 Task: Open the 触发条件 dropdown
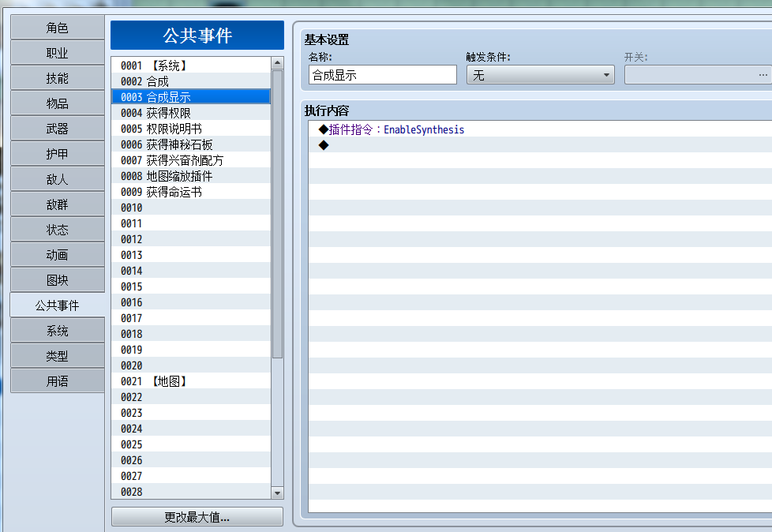point(540,75)
